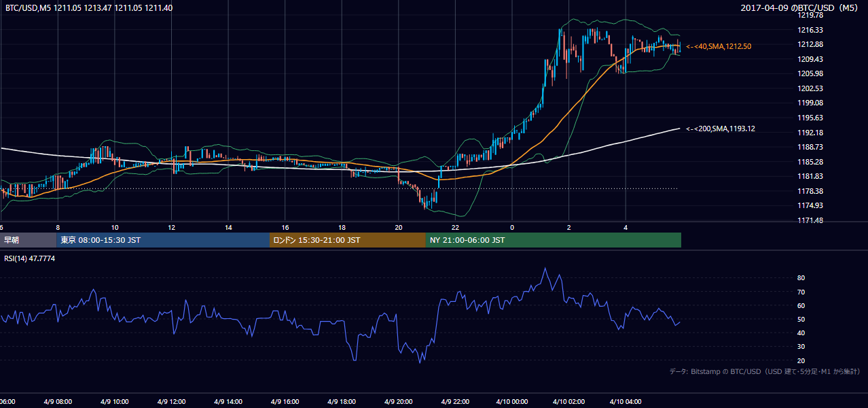Click price axis value 1171.48
Image resolution: width=868 pixels, height=408 pixels.
point(810,220)
